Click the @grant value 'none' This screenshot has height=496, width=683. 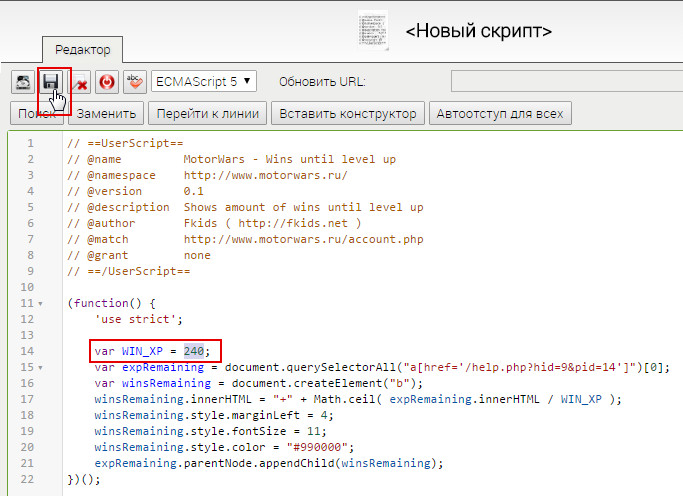197,255
